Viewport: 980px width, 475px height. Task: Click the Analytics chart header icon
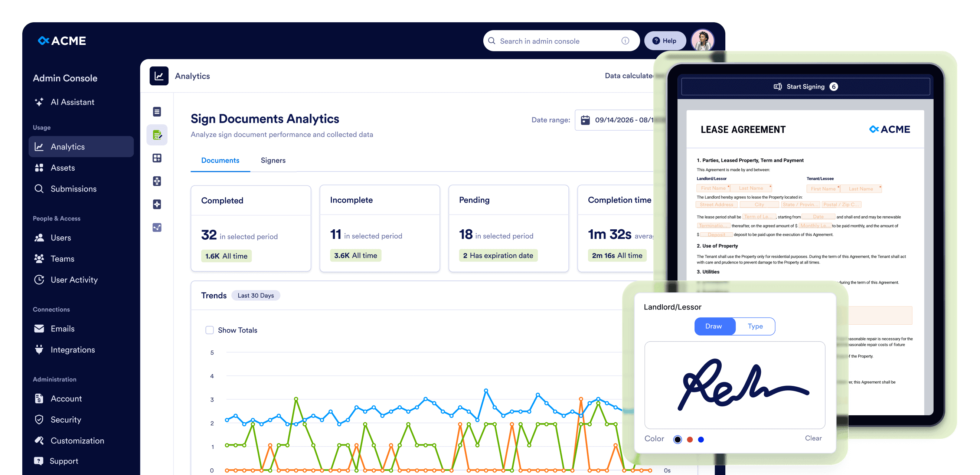[x=159, y=76]
